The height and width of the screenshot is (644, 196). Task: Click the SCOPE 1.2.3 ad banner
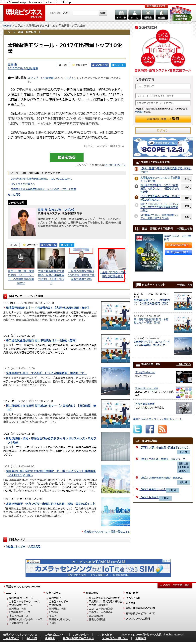[x=163, y=147]
